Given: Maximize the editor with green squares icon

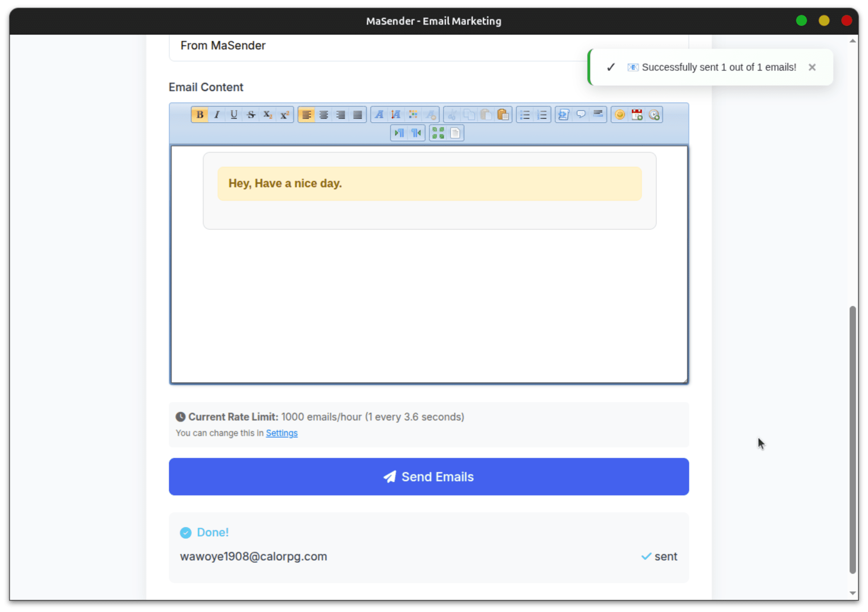Looking at the screenshot, I should pos(438,133).
